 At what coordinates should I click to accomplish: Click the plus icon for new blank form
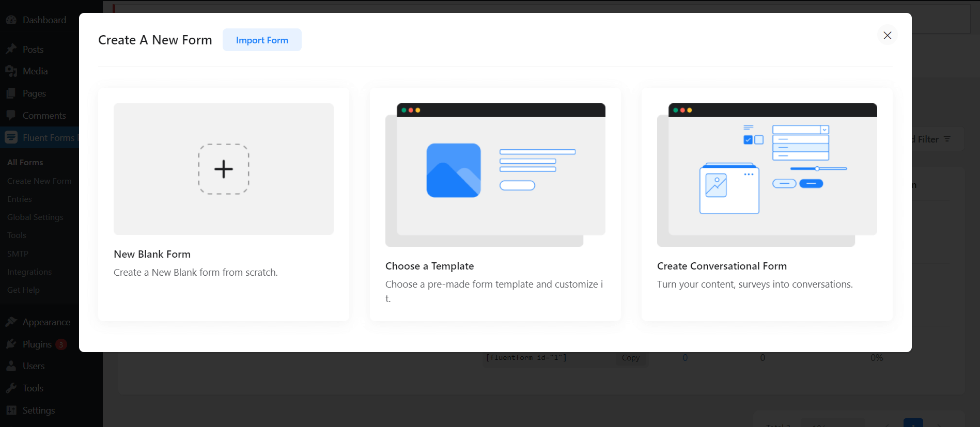click(224, 169)
